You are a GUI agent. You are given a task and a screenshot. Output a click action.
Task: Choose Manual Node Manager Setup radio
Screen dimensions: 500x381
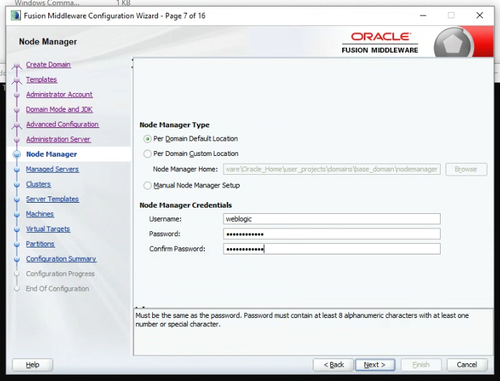click(x=147, y=185)
